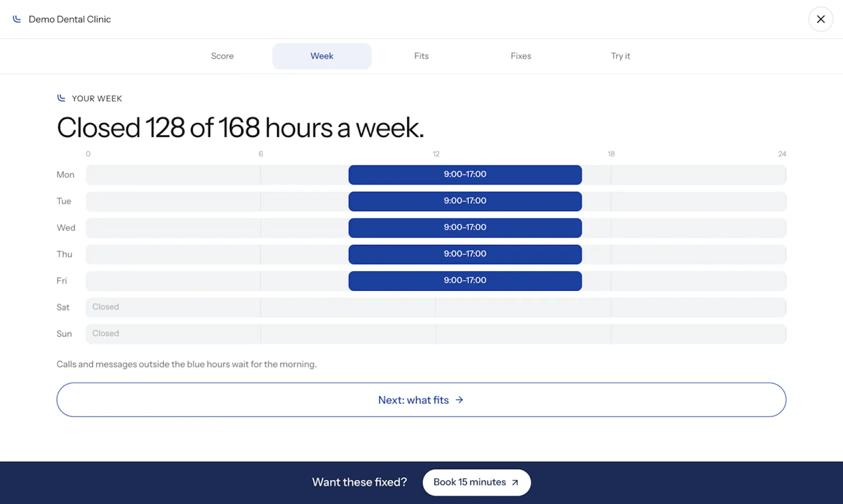Click the Demo Dental Clinic logo icon
Screen dimensions: 843x504
click(x=17, y=19)
